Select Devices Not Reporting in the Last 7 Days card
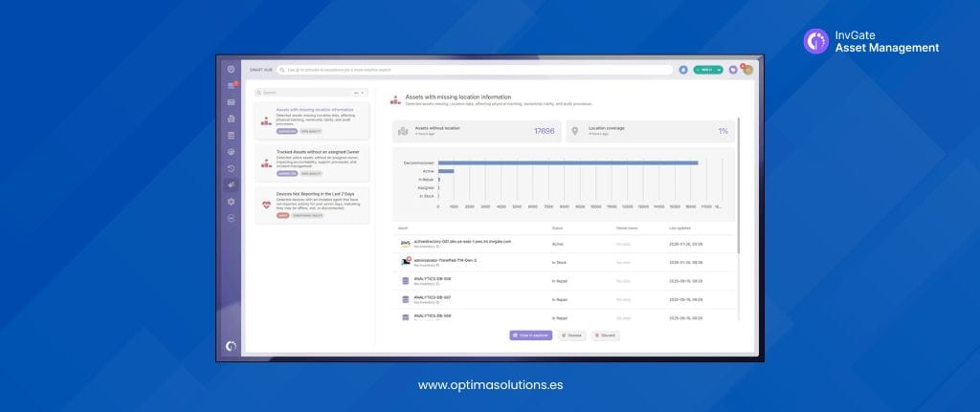The image size is (980, 412). coord(312,206)
